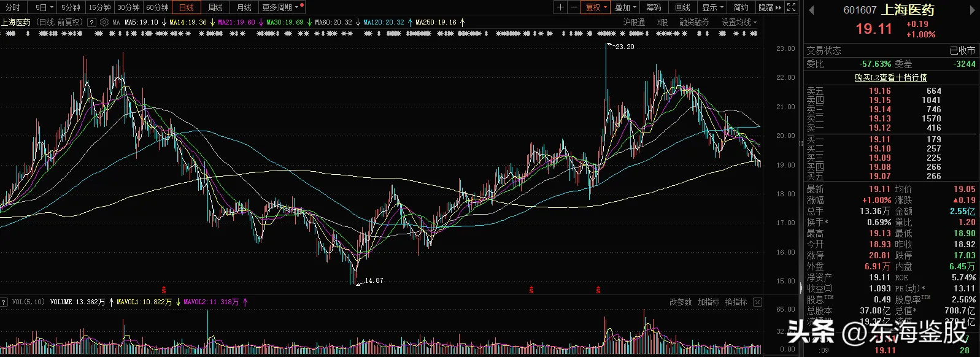Viewport: 980px width, 357px height.
Task: Hide the side panel with 隐藏 button
Action: [770, 7]
